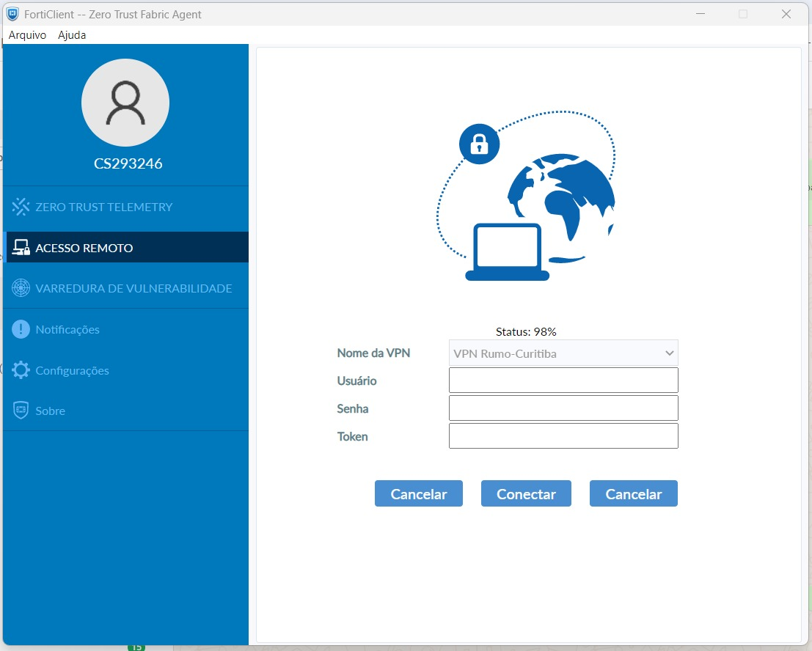The image size is (812, 651).
Task: Select ACESSO REMOTO in sidebar
Action: point(126,247)
